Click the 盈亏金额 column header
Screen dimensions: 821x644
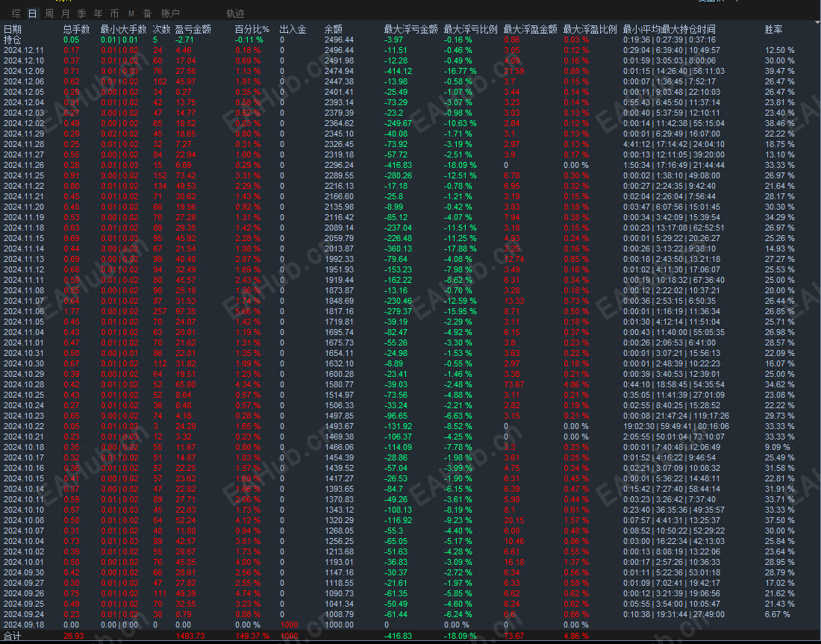pyautogui.click(x=193, y=29)
